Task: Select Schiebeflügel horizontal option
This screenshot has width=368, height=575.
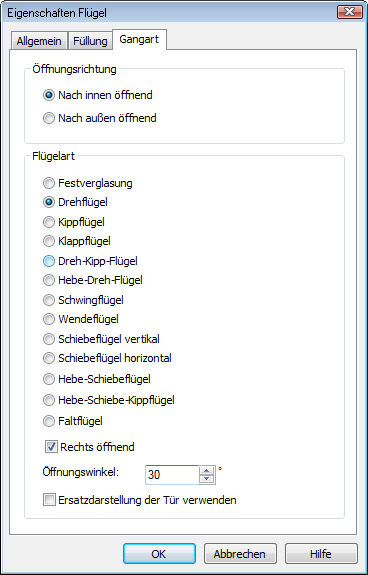Action: click(107, 358)
